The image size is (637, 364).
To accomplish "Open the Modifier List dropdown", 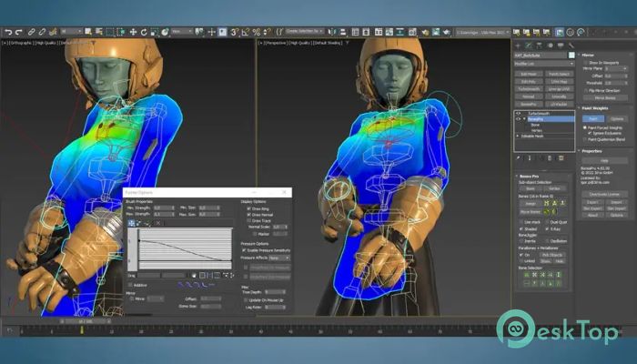I will pyautogui.click(x=544, y=64).
